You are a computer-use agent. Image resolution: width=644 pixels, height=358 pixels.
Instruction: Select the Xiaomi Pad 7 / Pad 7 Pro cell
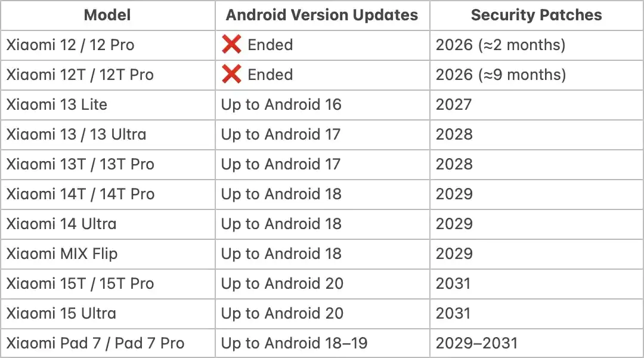point(95,343)
